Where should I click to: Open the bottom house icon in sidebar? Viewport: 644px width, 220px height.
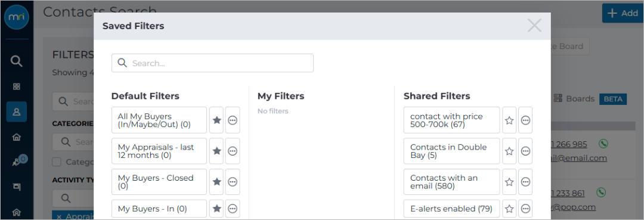point(17,212)
